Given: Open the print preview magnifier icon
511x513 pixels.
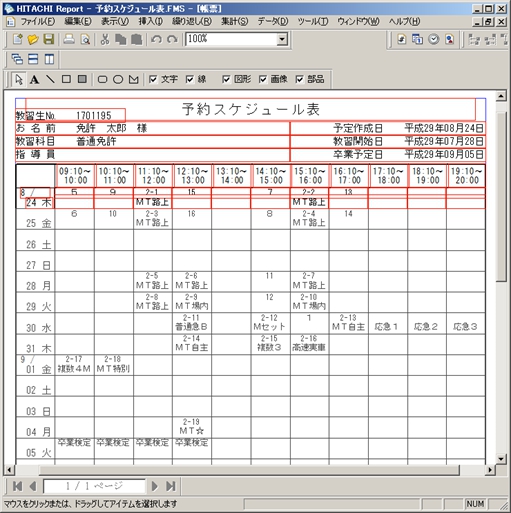Looking at the screenshot, I should 86,39.
